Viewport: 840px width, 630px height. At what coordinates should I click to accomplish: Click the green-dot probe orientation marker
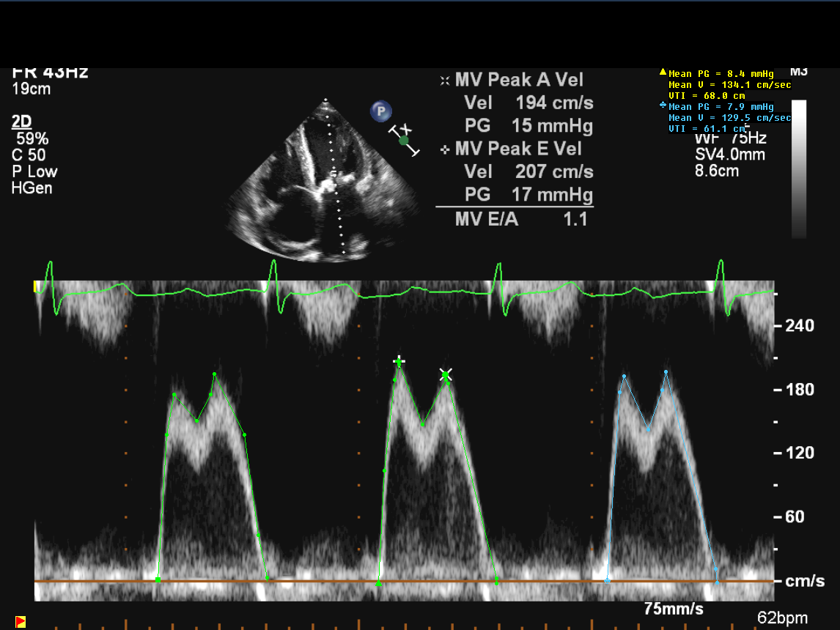[x=404, y=140]
